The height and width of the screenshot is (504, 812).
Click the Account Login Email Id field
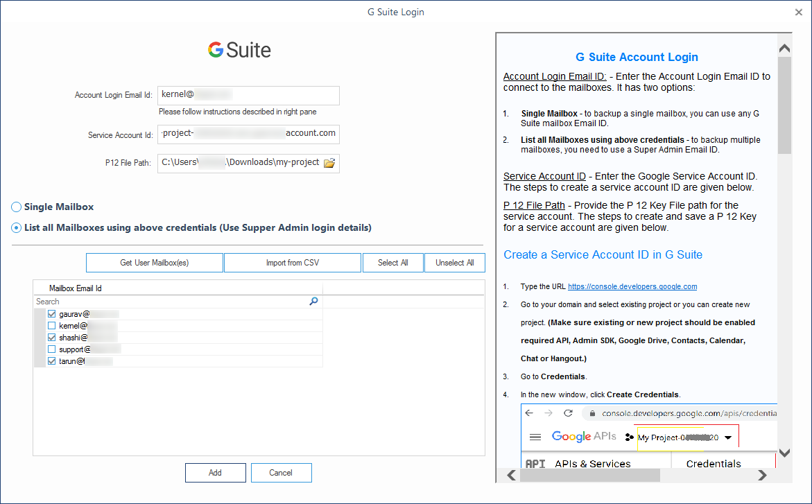(x=248, y=95)
